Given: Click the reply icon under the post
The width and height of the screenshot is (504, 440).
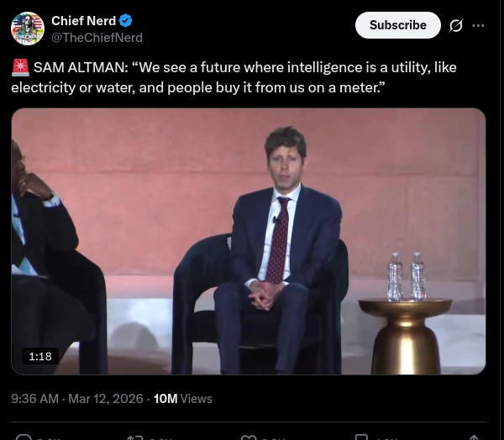Looking at the screenshot, I should 24,437.
